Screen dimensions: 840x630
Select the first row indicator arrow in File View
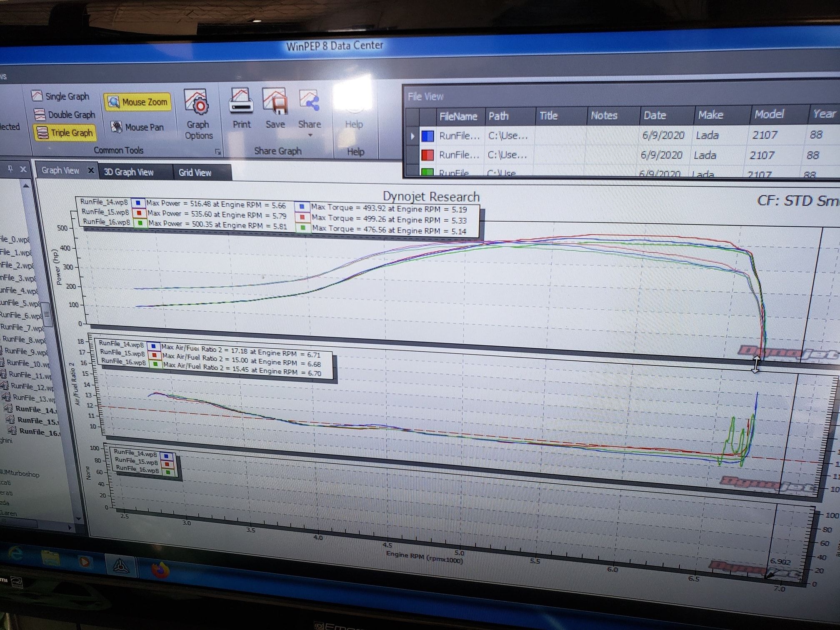412,136
